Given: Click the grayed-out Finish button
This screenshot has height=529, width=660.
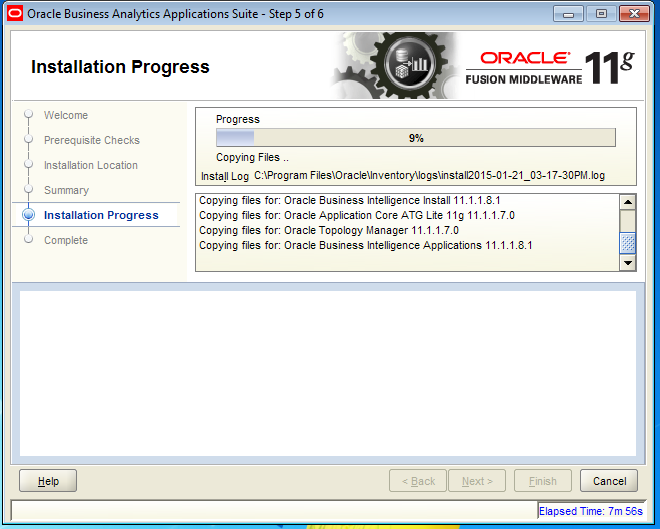Looking at the screenshot, I should [x=543, y=481].
